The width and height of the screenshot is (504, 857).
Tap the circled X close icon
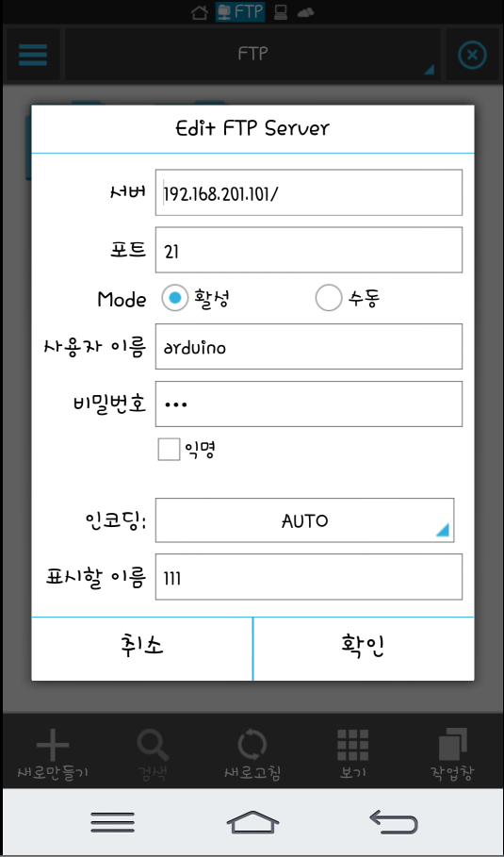pos(472,55)
